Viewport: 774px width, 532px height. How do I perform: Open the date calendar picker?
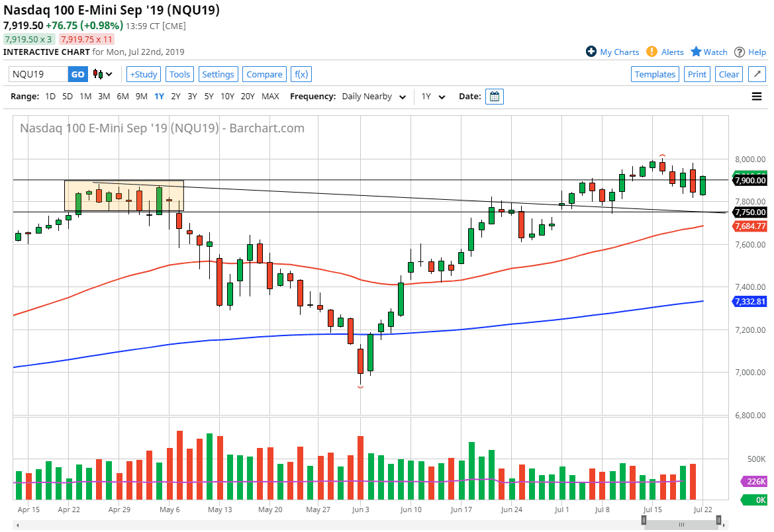[x=494, y=97]
